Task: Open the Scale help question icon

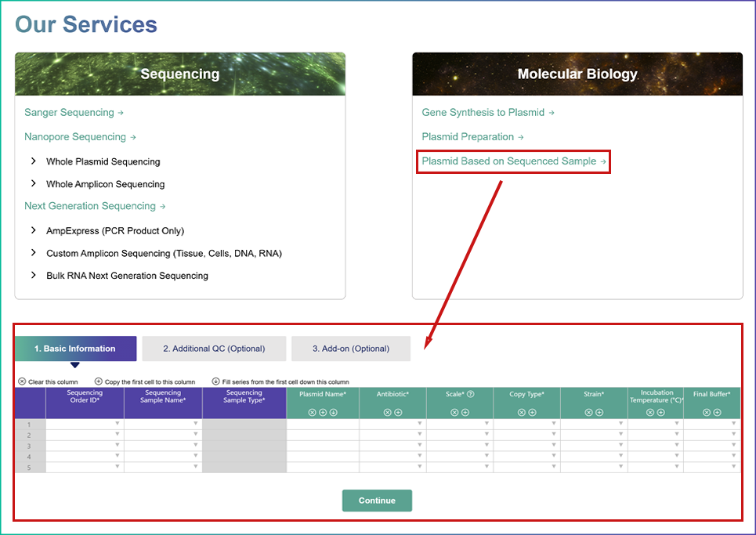Action: pos(471,394)
